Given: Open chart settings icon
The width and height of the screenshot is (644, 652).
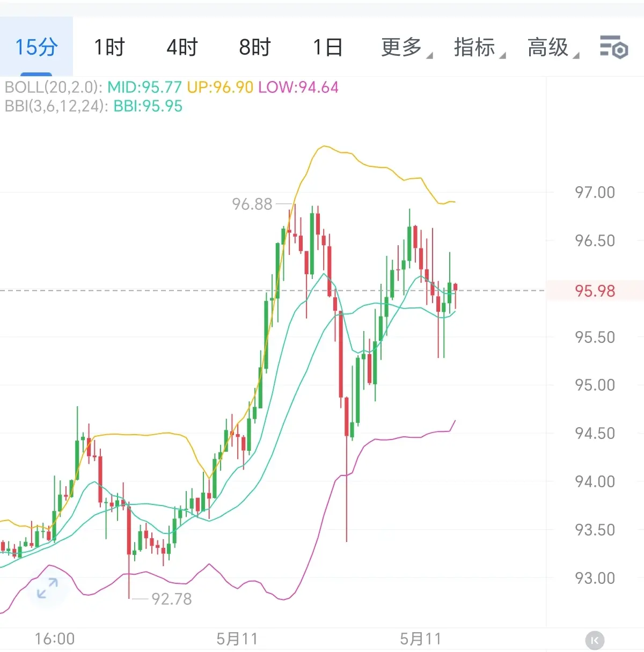Looking at the screenshot, I should (x=614, y=47).
